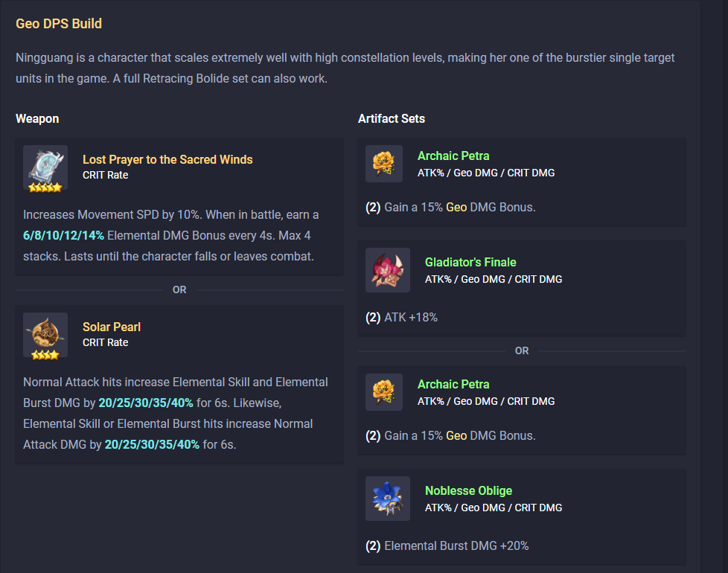Viewport: 728px width, 573px height.
Task: Click the OR divider between weapons
Action: tap(179, 289)
